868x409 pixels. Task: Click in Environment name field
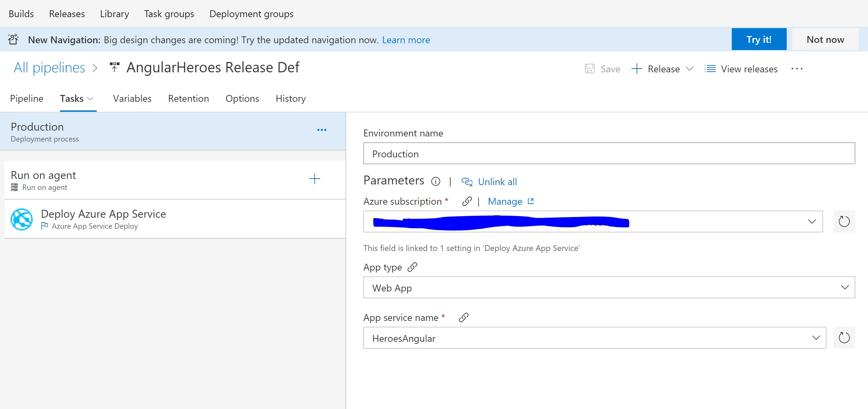[x=609, y=154]
